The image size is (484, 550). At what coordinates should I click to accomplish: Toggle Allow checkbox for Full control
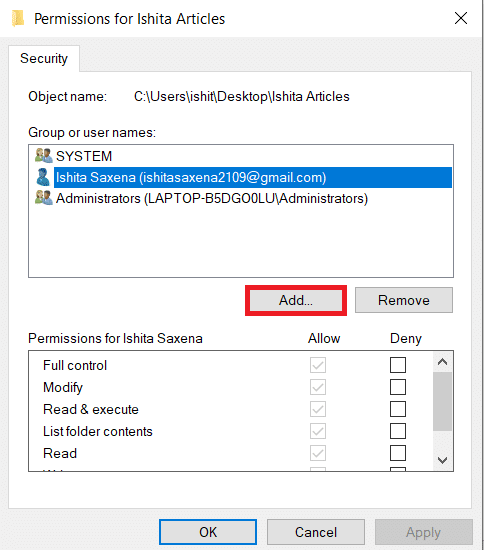pyautogui.click(x=318, y=365)
